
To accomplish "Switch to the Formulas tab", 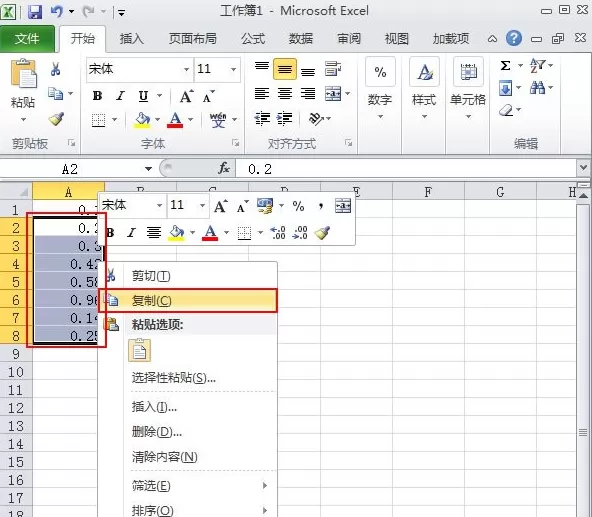I will [253, 39].
